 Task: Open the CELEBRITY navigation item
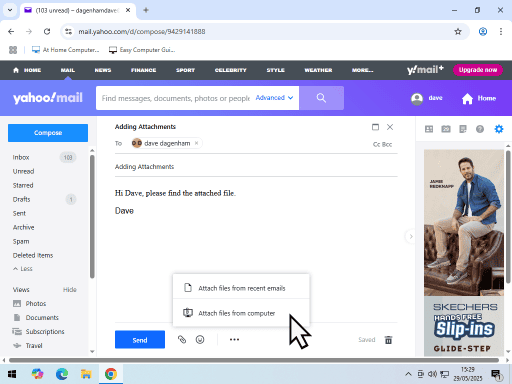tap(230, 70)
